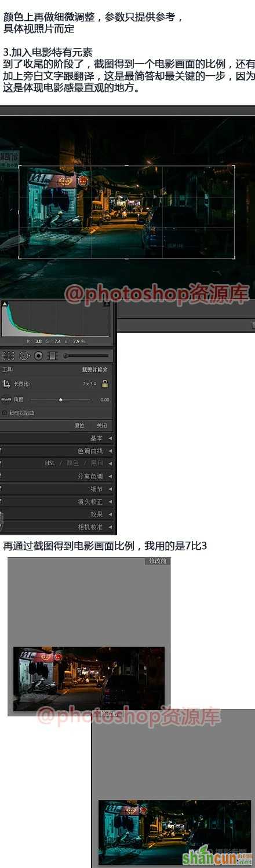Select the crop overlay tool icon
This screenshot has width=255, height=868.
click(x=8, y=356)
